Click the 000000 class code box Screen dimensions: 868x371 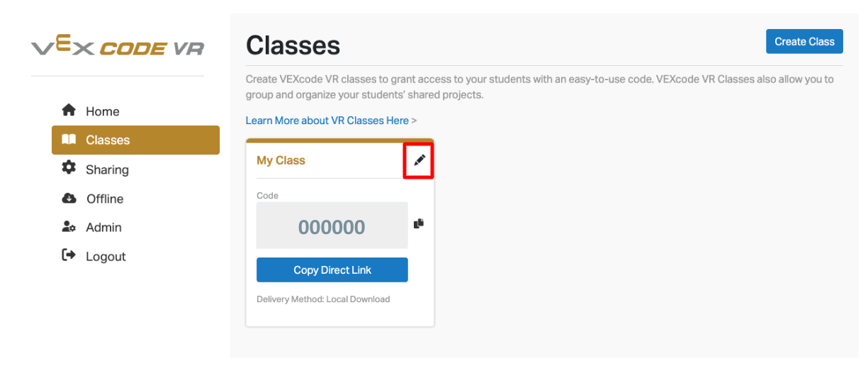[x=332, y=226]
